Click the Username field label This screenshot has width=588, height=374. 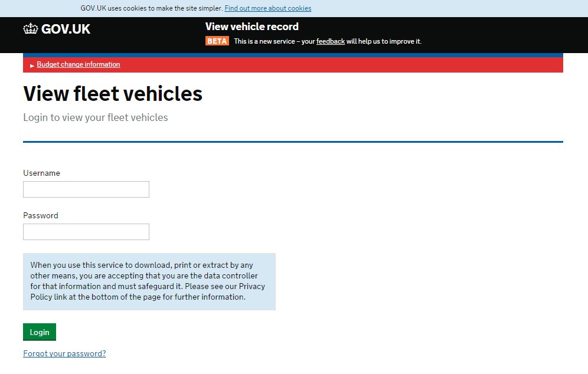42,173
